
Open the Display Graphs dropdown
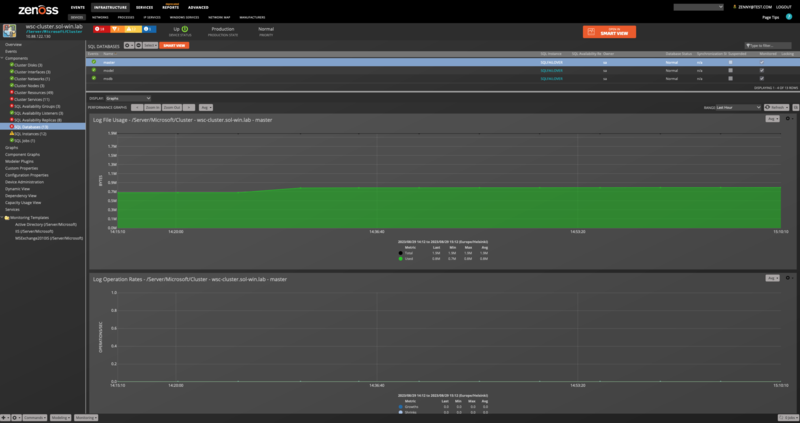(x=128, y=98)
